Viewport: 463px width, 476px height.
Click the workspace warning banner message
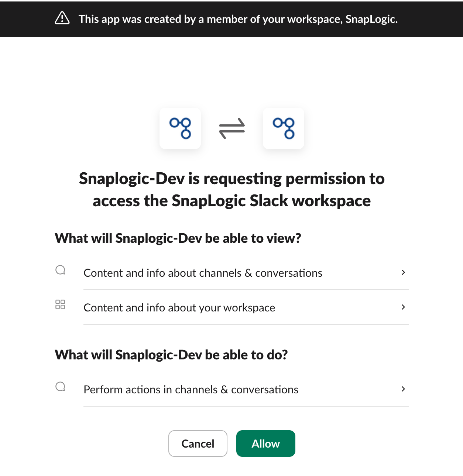(x=238, y=19)
